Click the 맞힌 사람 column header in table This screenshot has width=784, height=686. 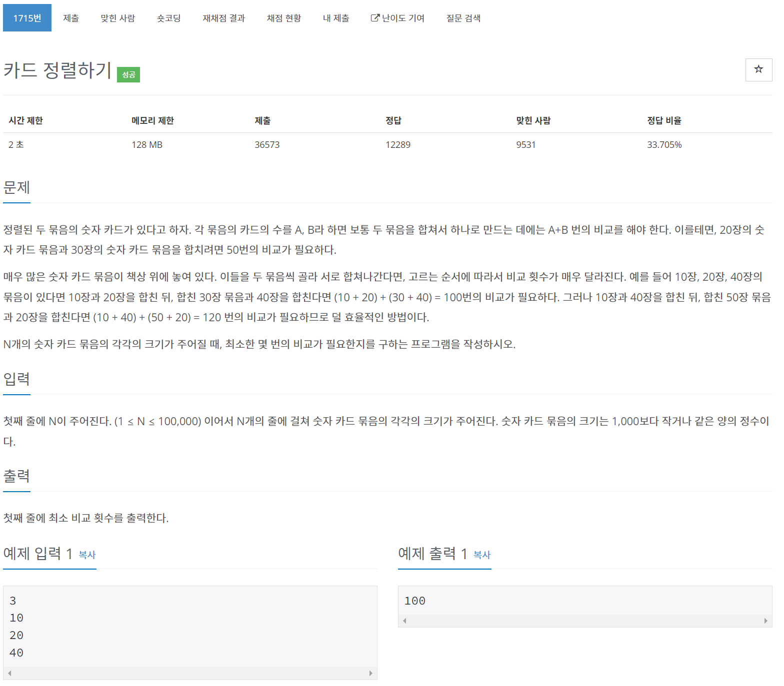[533, 120]
